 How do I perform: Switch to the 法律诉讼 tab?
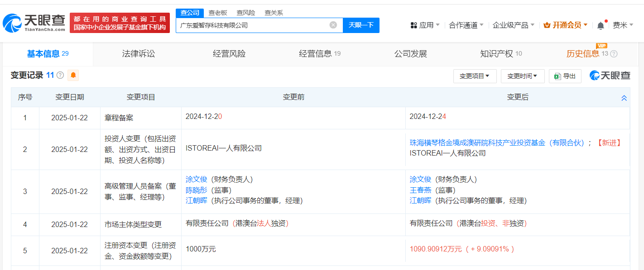pos(138,54)
